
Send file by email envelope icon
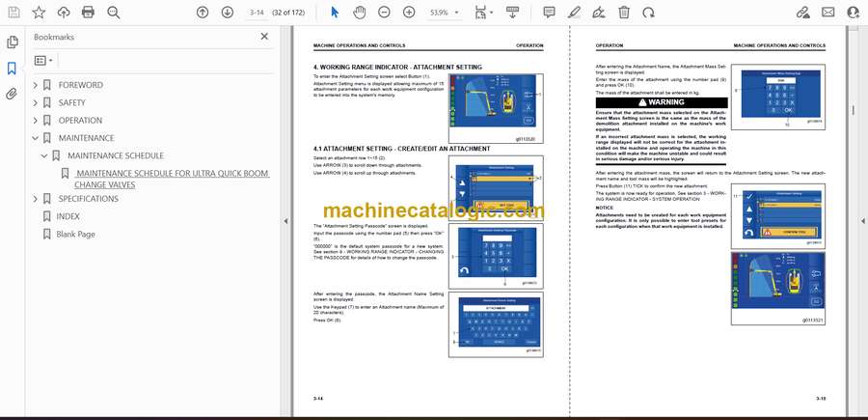click(x=828, y=13)
